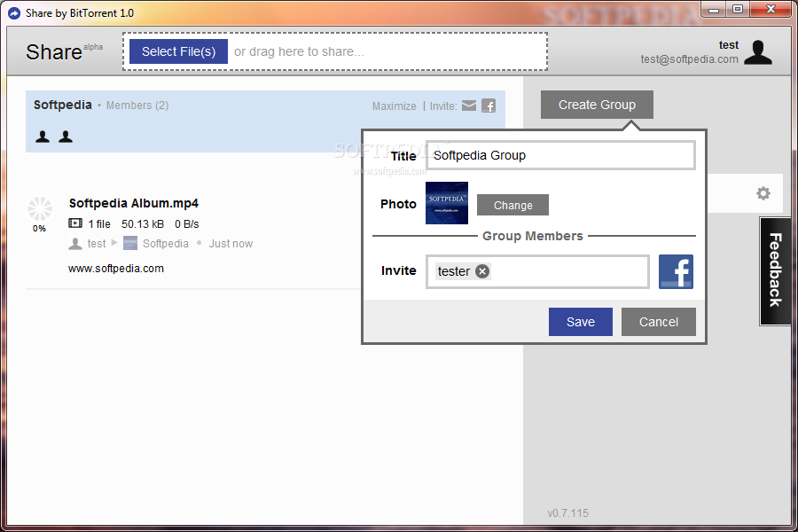798x532 pixels.
Task: Click the Softpedia recipient group thumbnail
Action: [130, 243]
